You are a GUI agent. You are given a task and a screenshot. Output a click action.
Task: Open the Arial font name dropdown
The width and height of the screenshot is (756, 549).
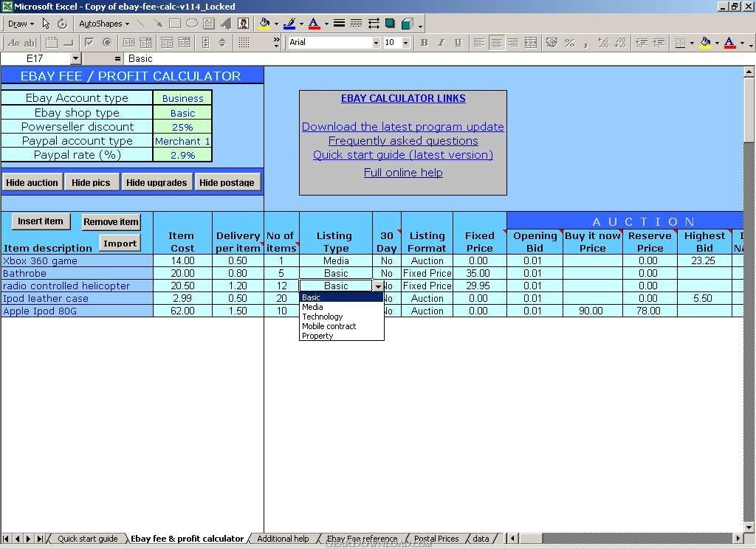pyautogui.click(x=376, y=42)
